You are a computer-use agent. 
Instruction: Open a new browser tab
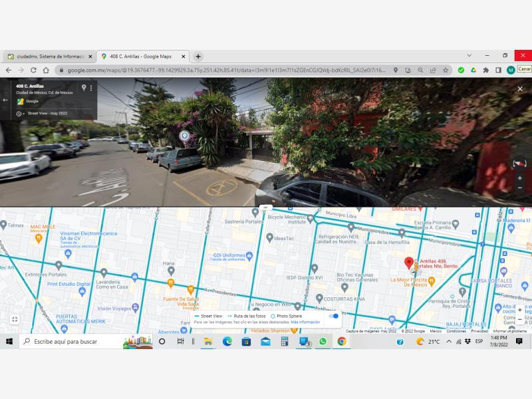[x=198, y=57]
